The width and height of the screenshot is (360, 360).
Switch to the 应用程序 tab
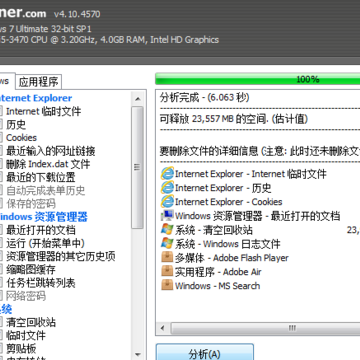[x=39, y=82]
